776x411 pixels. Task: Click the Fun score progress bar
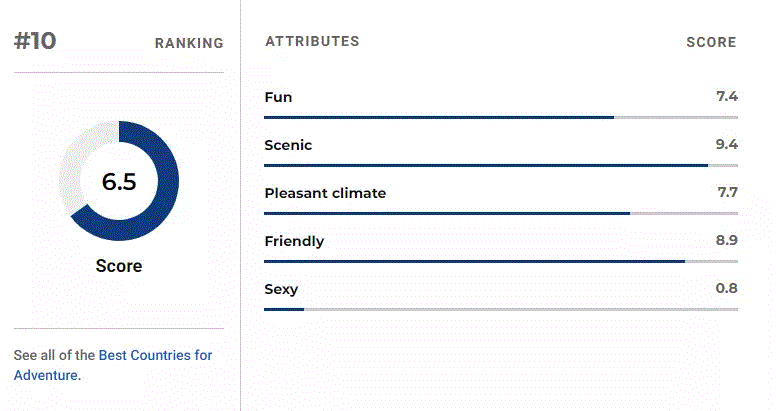[x=501, y=117]
